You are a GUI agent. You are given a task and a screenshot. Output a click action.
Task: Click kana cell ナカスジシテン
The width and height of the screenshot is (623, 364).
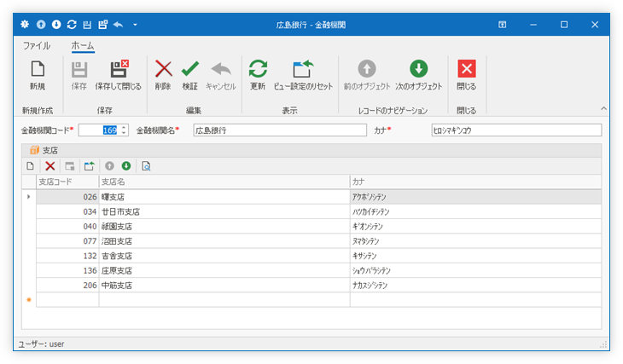click(475, 285)
